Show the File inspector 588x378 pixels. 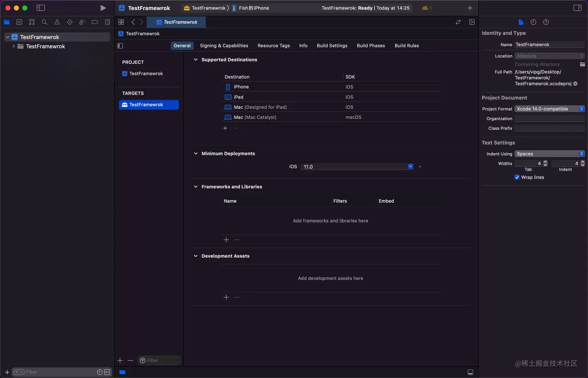tap(521, 22)
